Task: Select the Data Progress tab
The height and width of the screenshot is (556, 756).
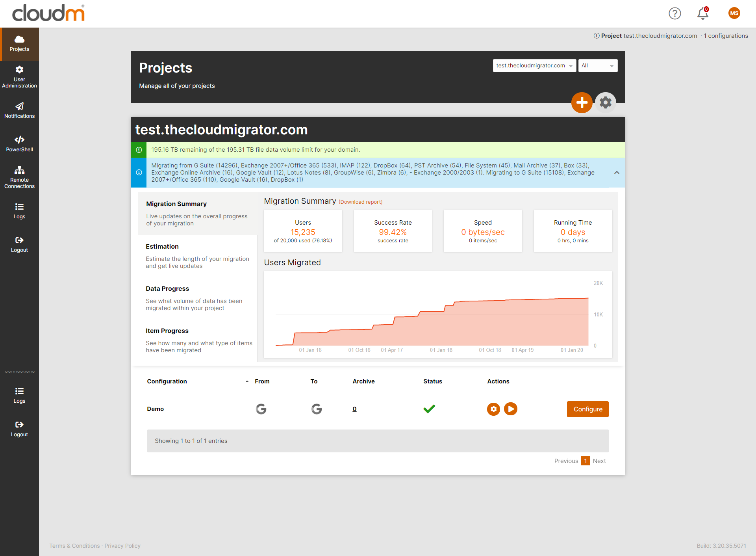Action: (x=167, y=289)
